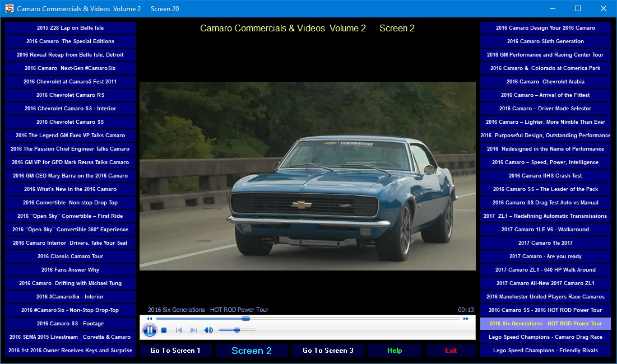
Task: Mute the player volume
Action: click(x=208, y=330)
